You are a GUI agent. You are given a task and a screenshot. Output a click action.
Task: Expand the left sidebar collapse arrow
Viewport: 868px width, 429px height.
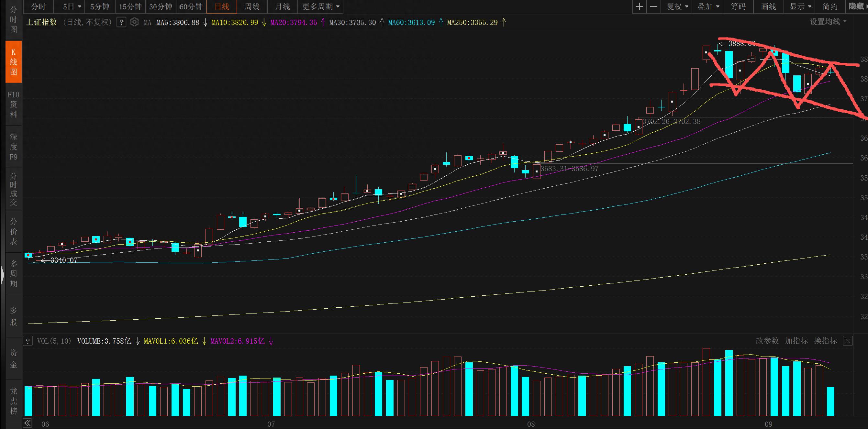click(2, 274)
